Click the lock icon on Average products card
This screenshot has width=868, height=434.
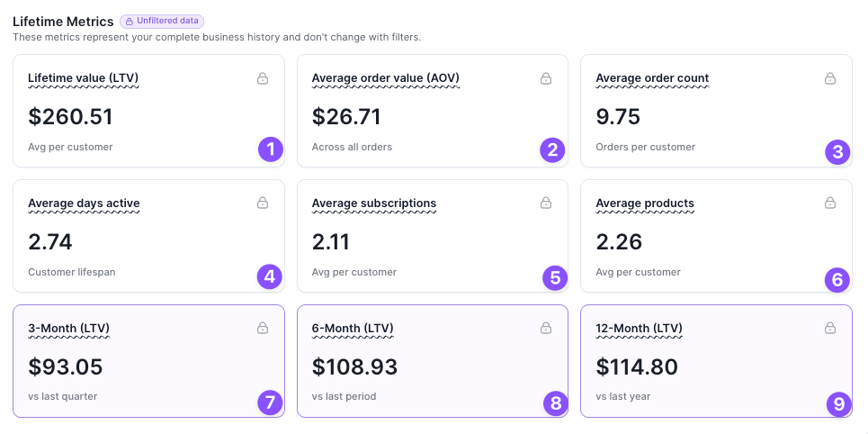[x=830, y=203]
